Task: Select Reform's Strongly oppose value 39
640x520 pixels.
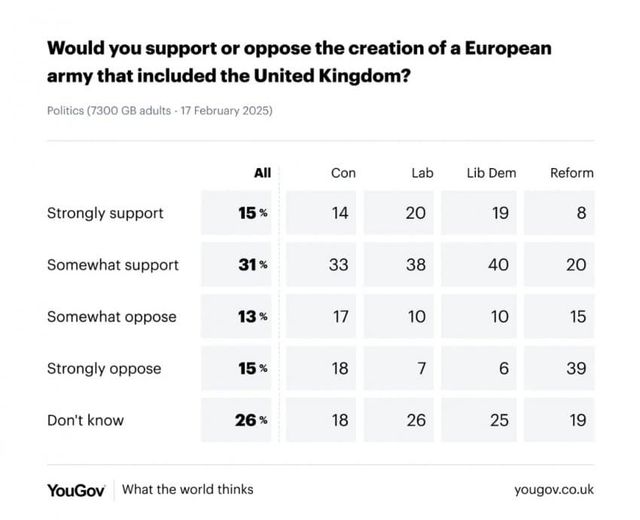Action: pos(576,369)
